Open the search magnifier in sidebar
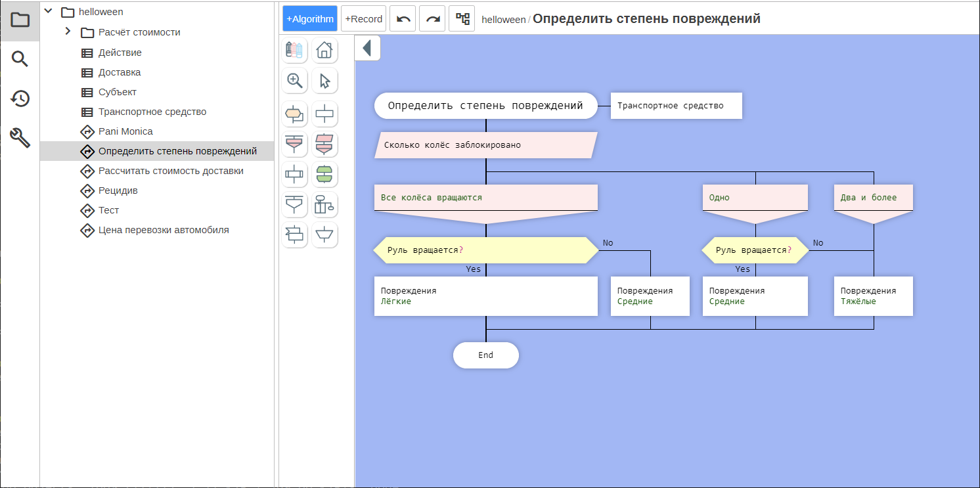Viewport: 980px width, 488px height. tap(20, 59)
